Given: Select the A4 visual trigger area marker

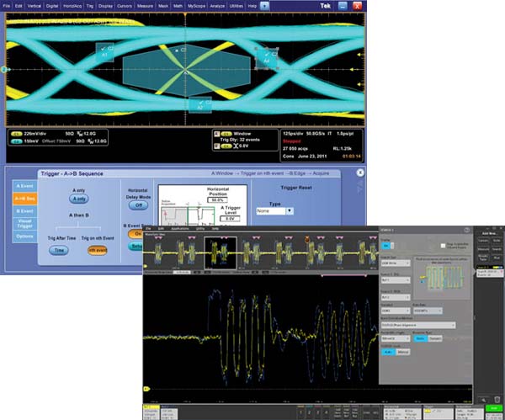Looking at the screenshot, I should coord(267,57).
